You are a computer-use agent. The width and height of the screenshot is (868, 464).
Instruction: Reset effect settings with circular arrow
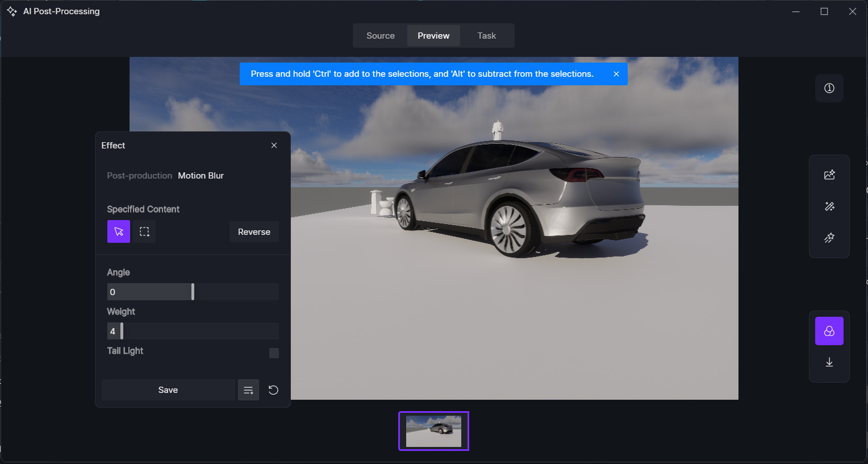pyautogui.click(x=273, y=390)
